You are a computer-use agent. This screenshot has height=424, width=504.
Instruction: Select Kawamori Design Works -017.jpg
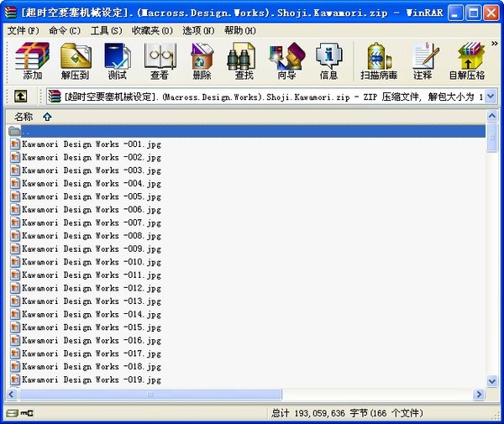pyautogui.click(x=86, y=353)
